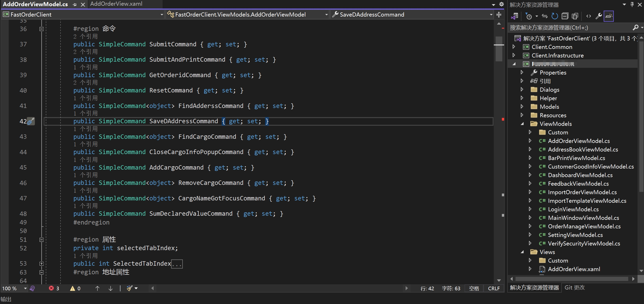The image size is (644, 304).
Task: Open the pending changes filter icon
Action: pyautogui.click(x=529, y=16)
